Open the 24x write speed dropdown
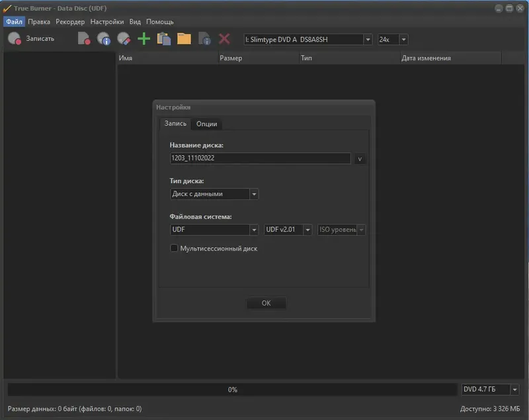The height and width of the screenshot is (420, 529). (x=403, y=40)
